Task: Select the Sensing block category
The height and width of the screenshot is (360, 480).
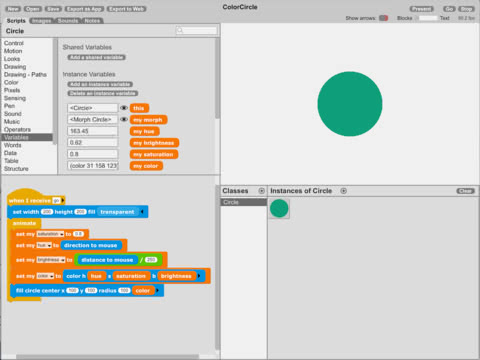Action: click(15, 98)
